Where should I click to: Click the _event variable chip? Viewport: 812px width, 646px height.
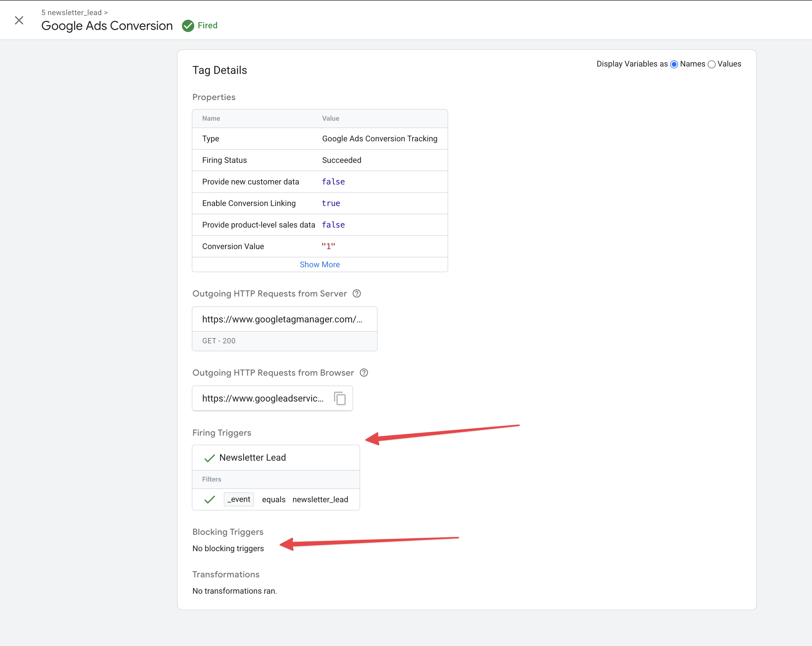pyautogui.click(x=239, y=499)
